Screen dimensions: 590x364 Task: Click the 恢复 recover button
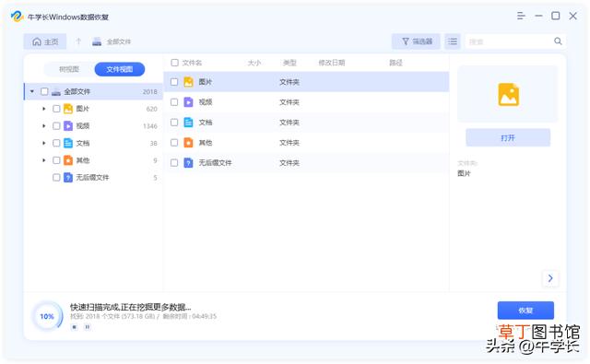pos(525,311)
